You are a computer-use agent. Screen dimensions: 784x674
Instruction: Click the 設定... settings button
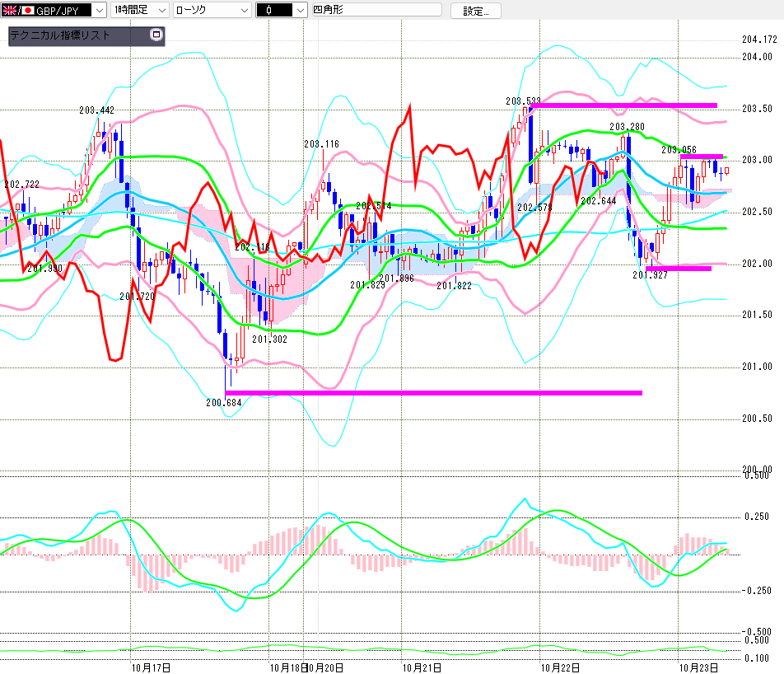(482, 11)
